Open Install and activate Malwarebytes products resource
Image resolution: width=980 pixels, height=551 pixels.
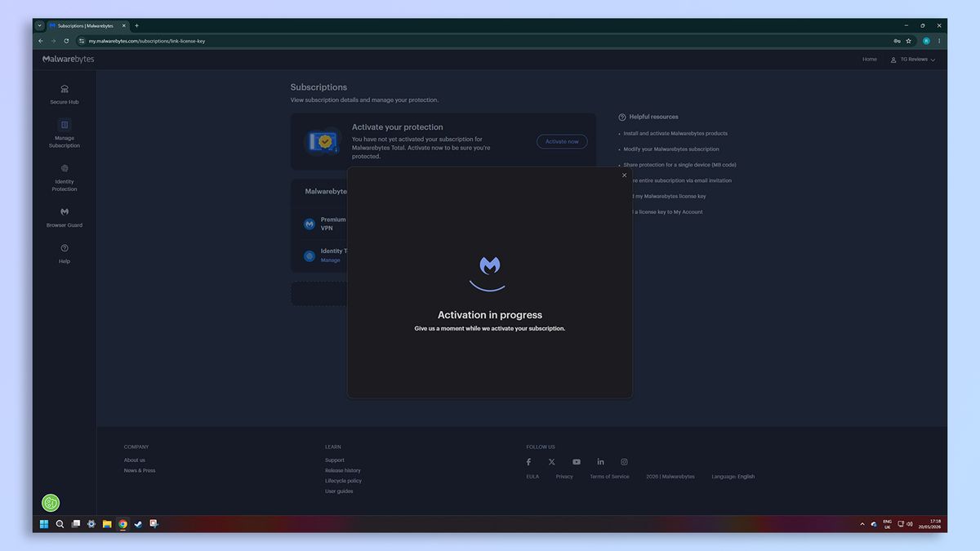click(x=675, y=133)
